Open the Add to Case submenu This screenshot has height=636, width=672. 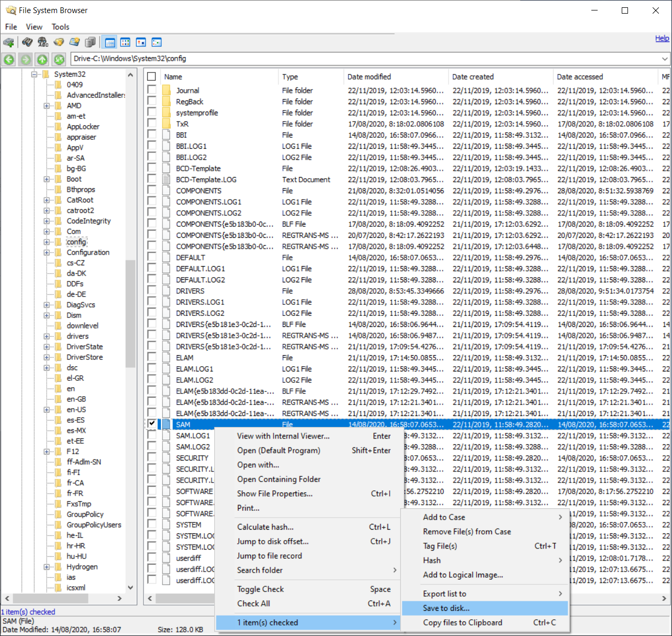(x=485, y=517)
